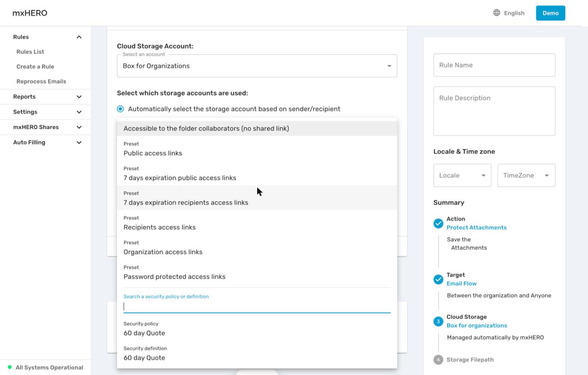Click the Email Flow summary link
The height and width of the screenshot is (375, 588).
462,284
